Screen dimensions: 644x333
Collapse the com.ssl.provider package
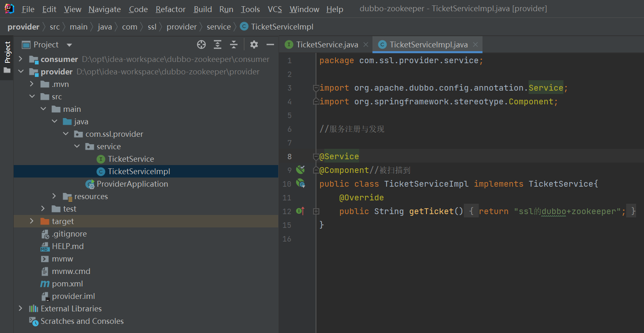pos(66,134)
